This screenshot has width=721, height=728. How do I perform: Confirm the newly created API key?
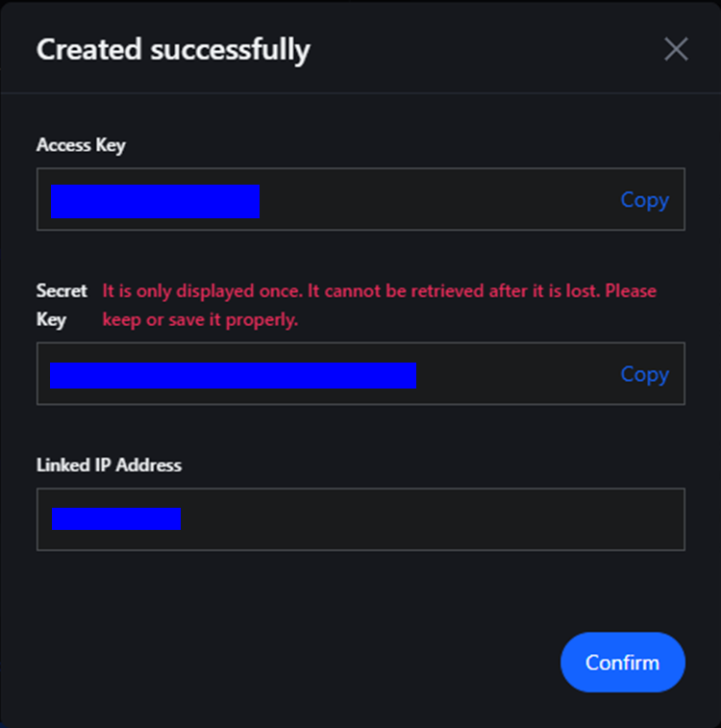click(x=623, y=662)
